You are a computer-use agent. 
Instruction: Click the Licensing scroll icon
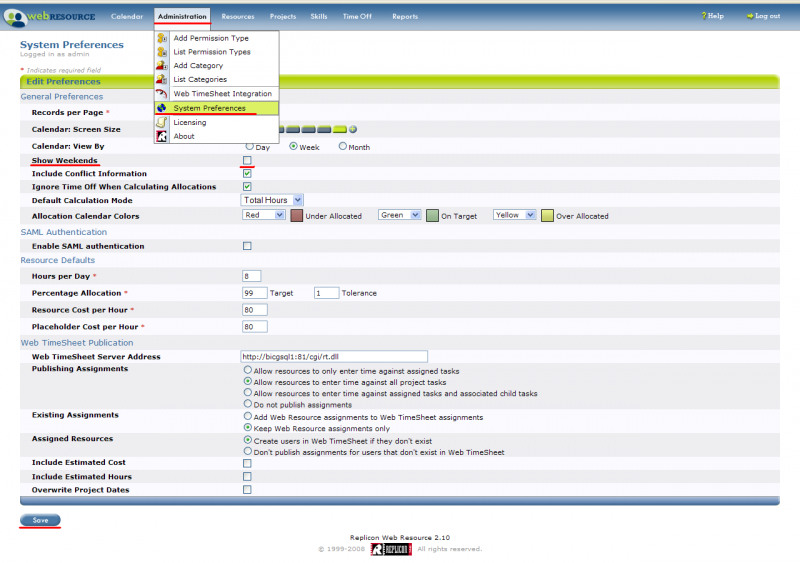pos(162,122)
